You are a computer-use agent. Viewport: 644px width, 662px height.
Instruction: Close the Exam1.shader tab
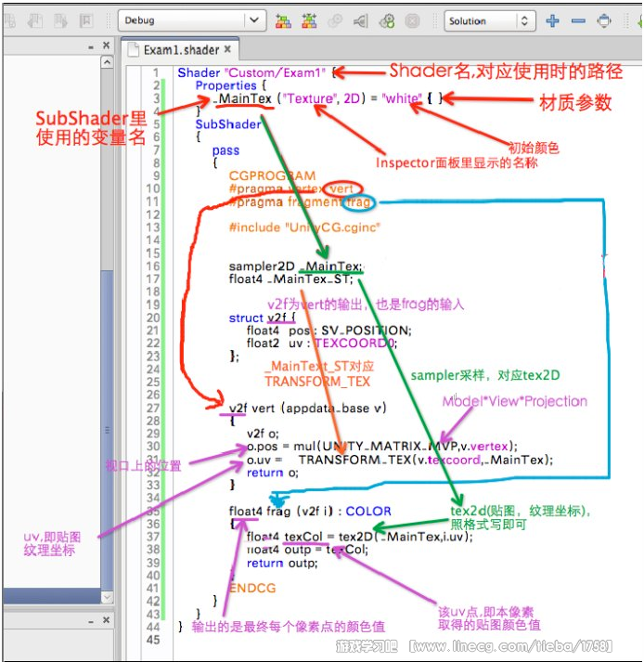pyautogui.click(x=227, y=49)
